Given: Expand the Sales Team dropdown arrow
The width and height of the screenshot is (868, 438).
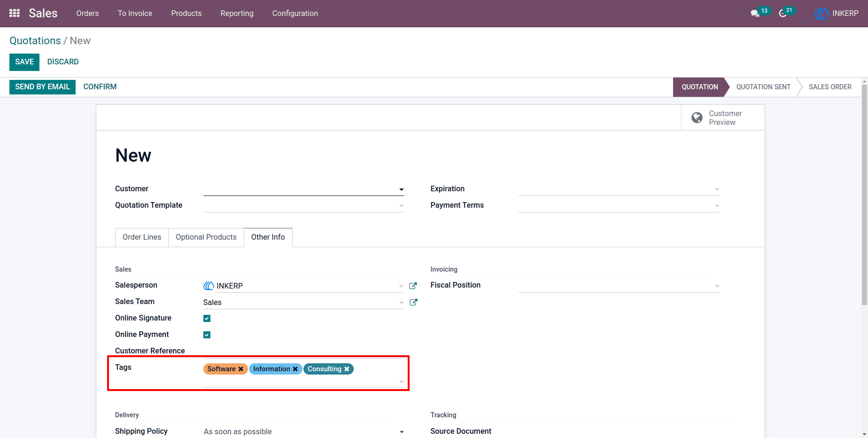Looking at the screenshot, I should pyautogui.click(x=401, y=303).
